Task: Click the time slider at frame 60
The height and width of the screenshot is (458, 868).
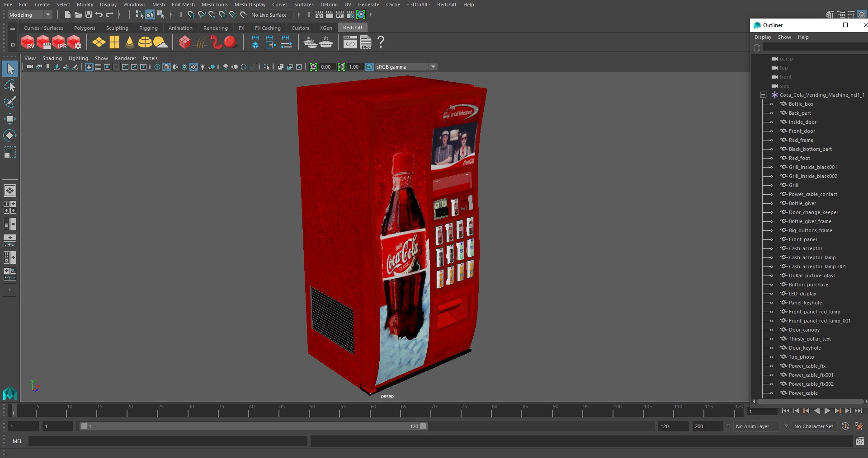Action: [373, 410]
